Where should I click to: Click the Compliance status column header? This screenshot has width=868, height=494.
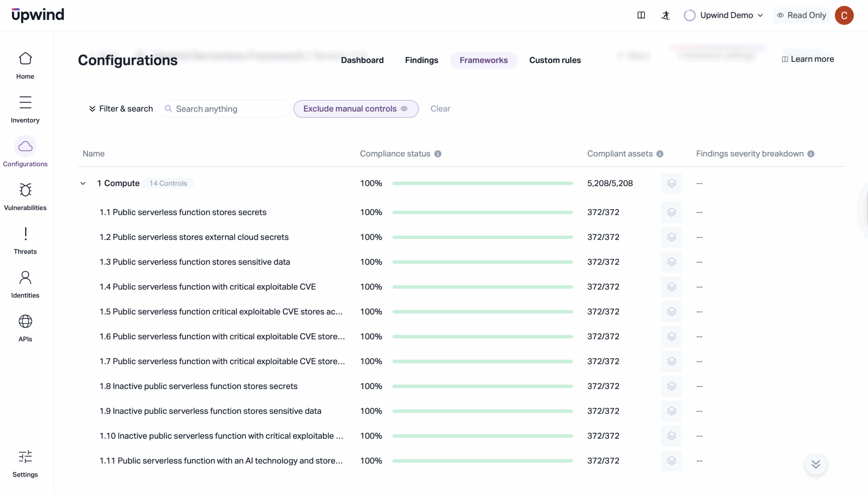395,154
